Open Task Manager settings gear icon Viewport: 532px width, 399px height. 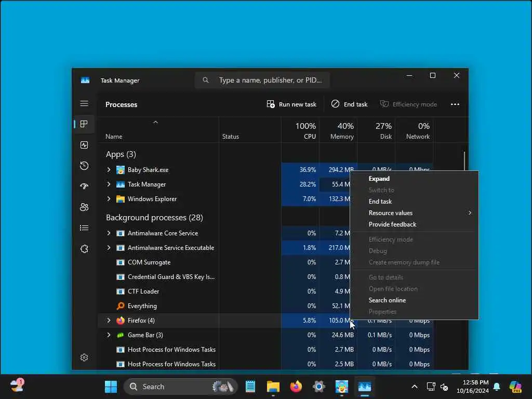coord(84,357)
